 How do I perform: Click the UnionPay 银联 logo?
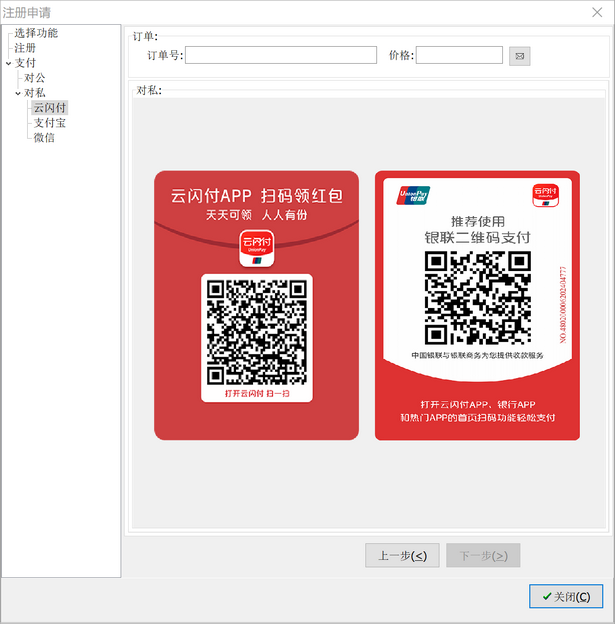[x=413, y=195]
